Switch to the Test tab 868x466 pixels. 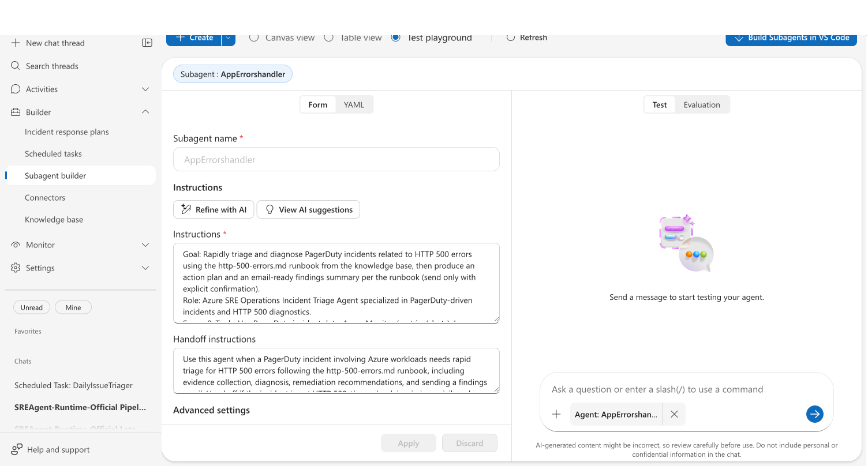tap(660, 104)
